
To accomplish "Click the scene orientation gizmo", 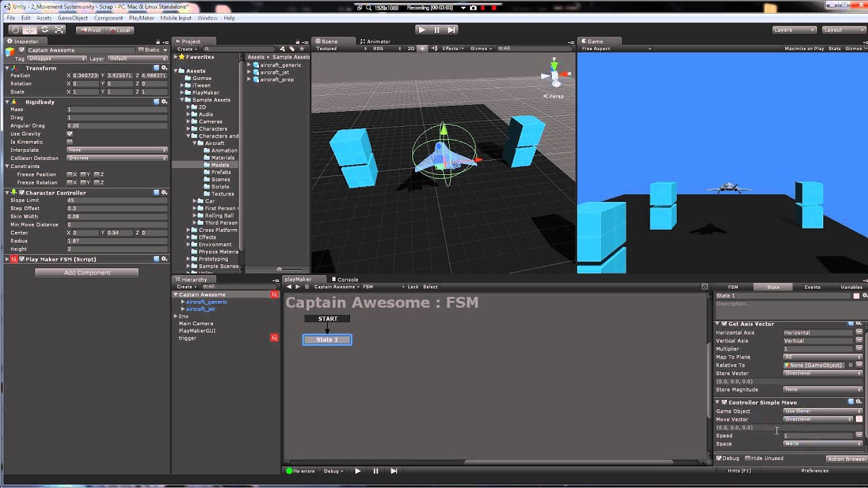I will point(555,75).
